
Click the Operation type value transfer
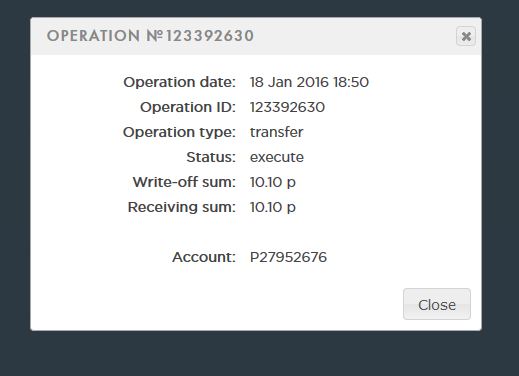tap(276, 132)
